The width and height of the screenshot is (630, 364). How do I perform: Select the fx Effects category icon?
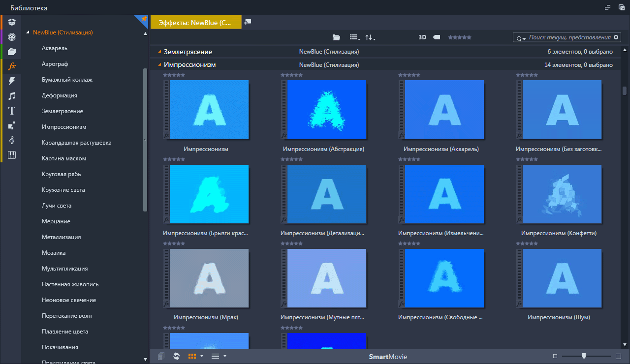pyautogui.click(x=12, y=66)
